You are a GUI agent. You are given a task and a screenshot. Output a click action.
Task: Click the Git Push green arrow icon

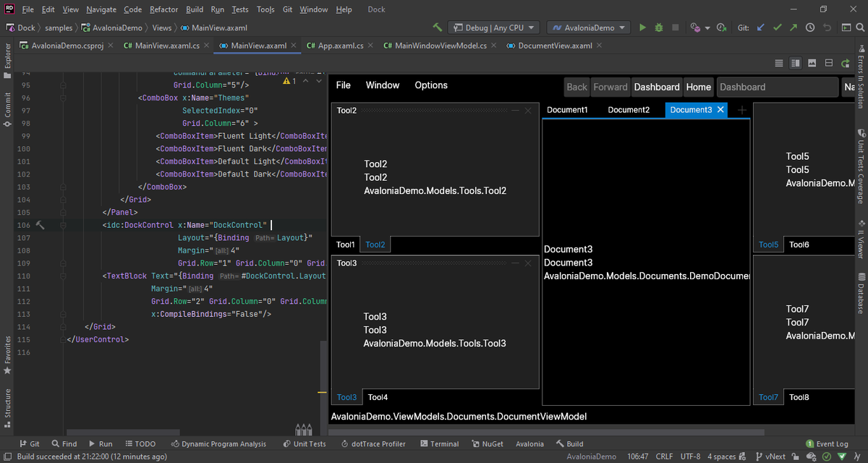click(793, 27)
